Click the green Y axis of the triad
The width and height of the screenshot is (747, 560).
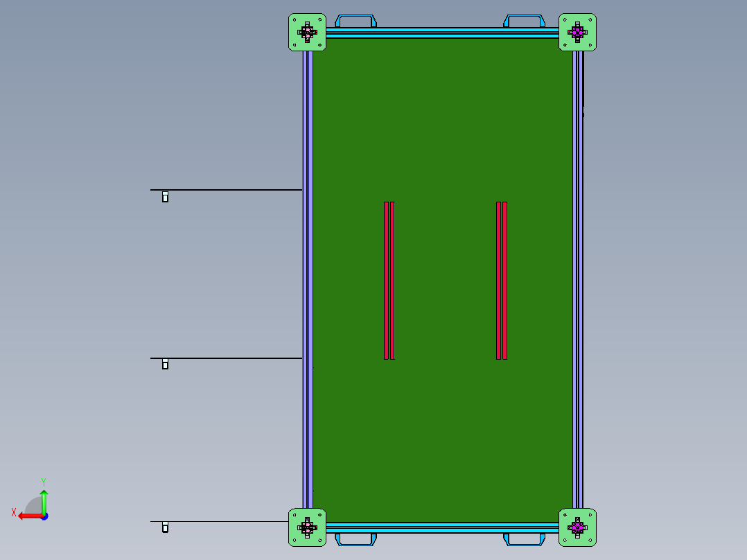(x=44, y=502)
